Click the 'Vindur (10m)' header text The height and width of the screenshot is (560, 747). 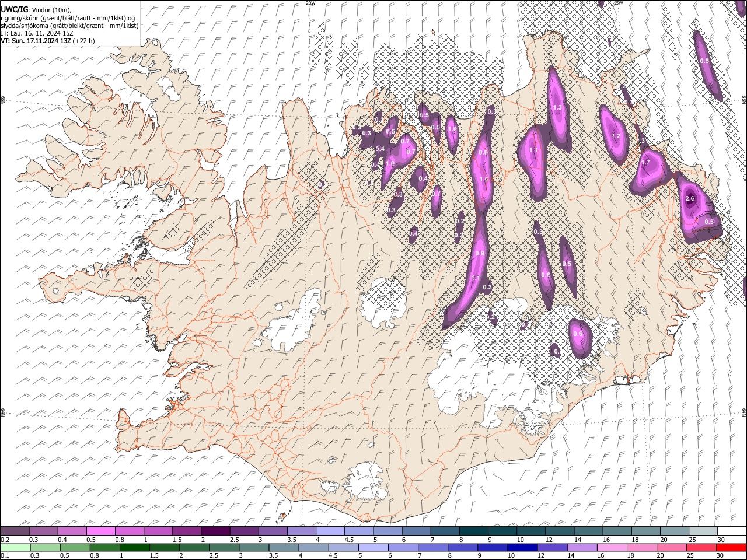point(50,9)
